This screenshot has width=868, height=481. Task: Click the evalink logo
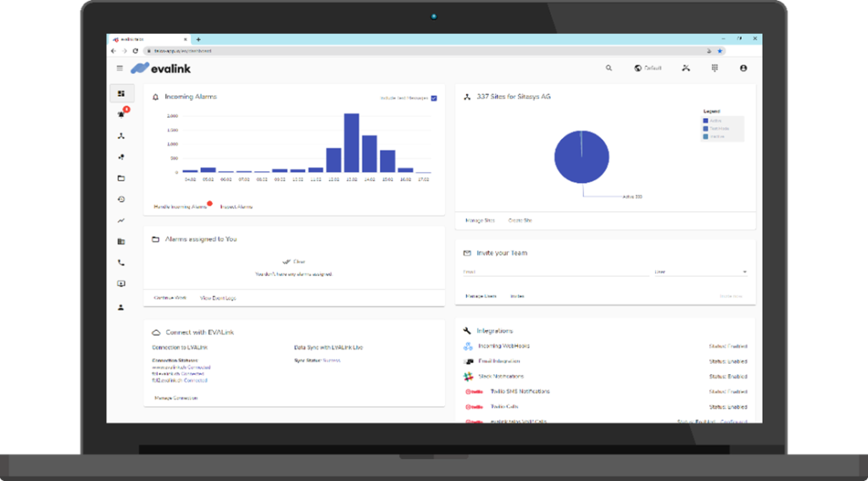(160, 68)
